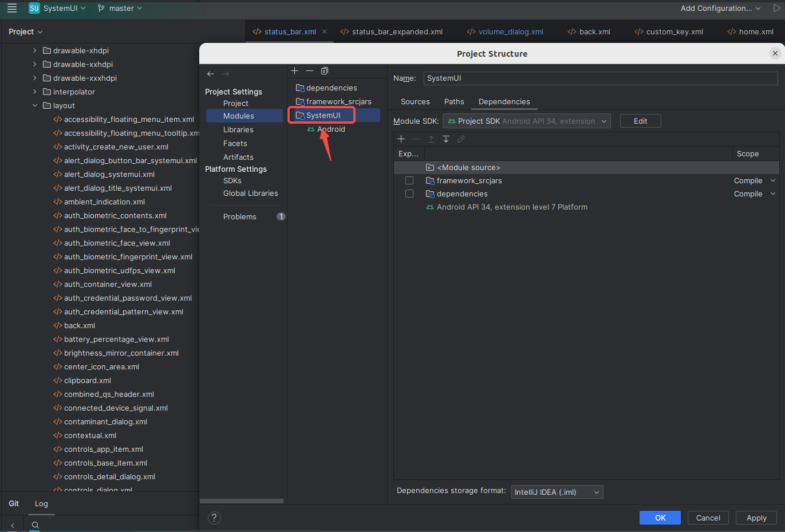785x532 pixels.
Task: Click the add module plus icon
Action: click(294, 70)
